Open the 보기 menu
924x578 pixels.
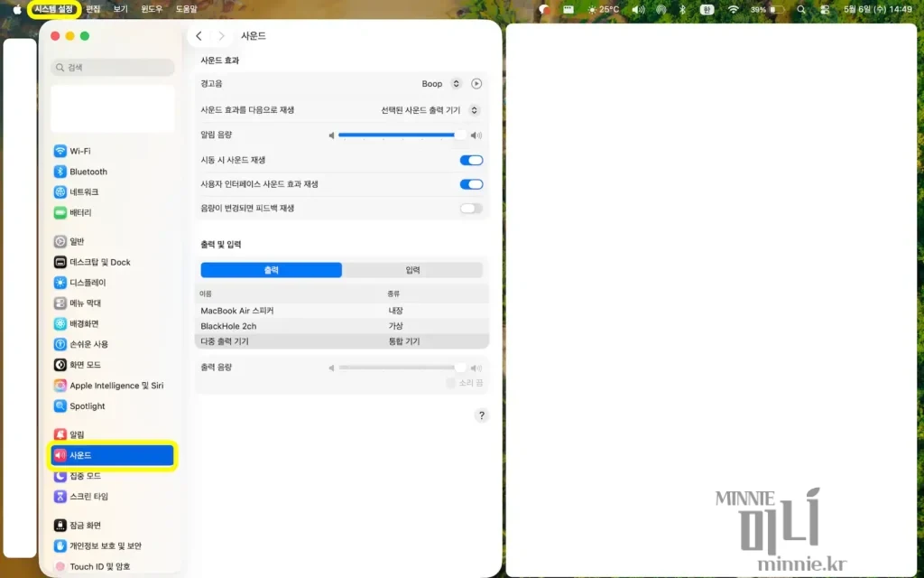click(120, 9)
